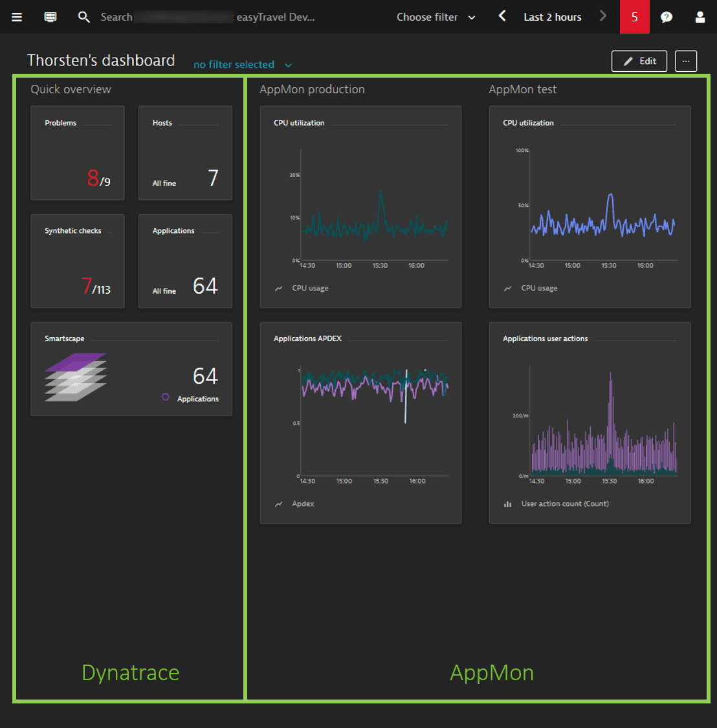Click line icon beside test CPU usage
The image size is (717, 728).
507,289
